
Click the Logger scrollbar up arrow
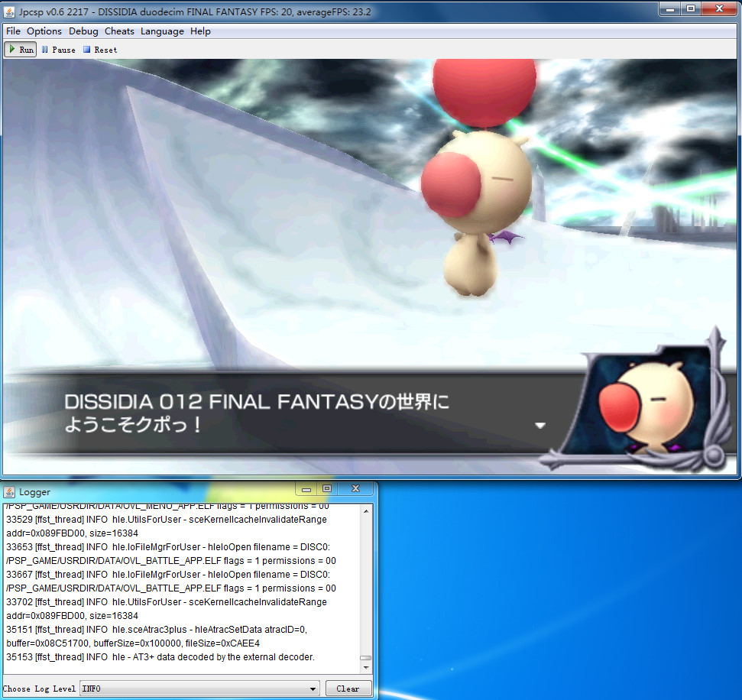point(366,510)
